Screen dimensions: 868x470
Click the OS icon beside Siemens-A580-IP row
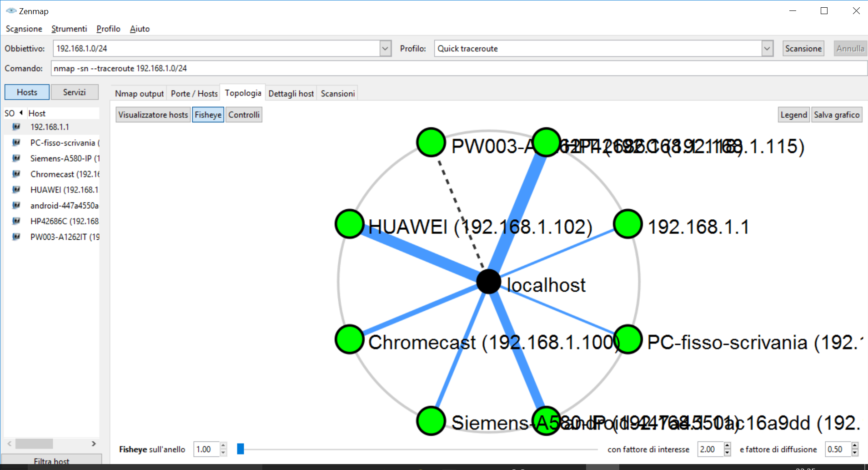16,158
